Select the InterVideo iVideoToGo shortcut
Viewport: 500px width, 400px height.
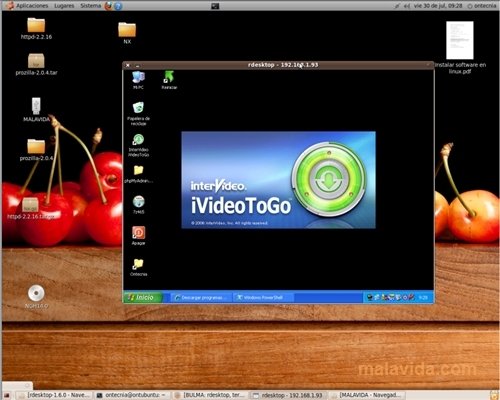coord(138,145)
